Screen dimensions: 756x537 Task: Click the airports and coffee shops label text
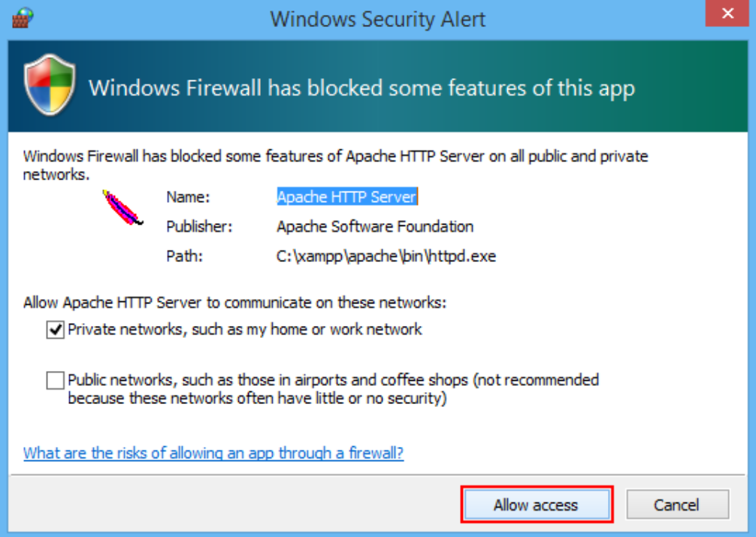click(333, 388)
